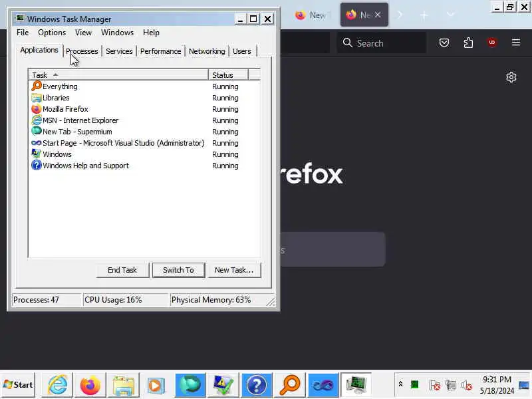Click the Show Desktop button
This screenshot has height=399, width=532.
coord(525,385)
